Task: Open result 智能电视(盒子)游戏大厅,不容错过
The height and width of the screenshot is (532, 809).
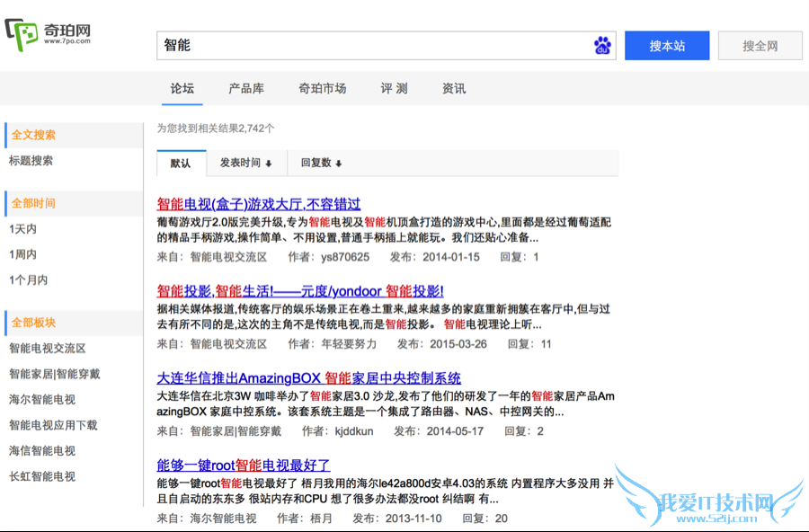Action: [259, 204]
